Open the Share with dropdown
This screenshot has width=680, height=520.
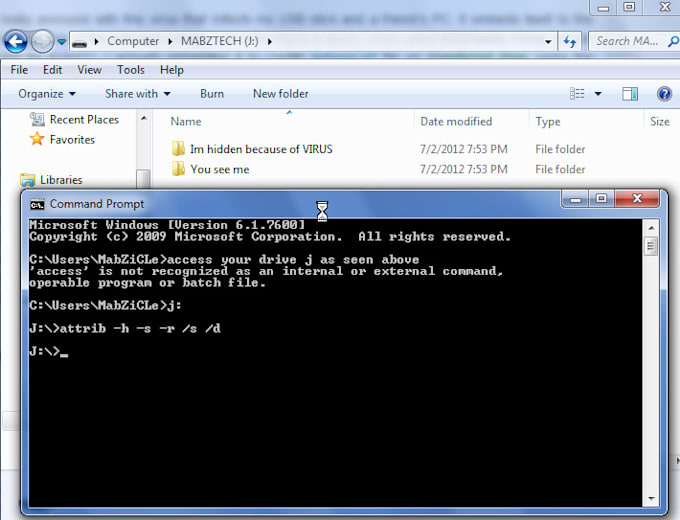(137, 94)
